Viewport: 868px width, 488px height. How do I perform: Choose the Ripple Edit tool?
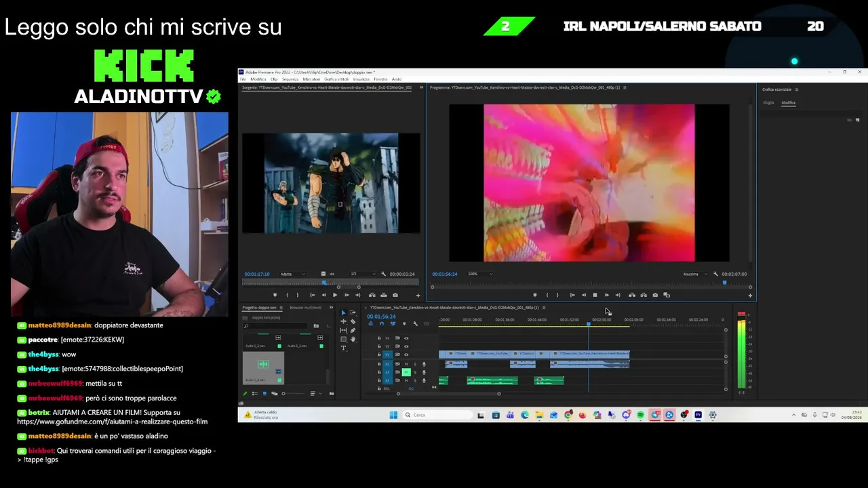pos(343,321)
